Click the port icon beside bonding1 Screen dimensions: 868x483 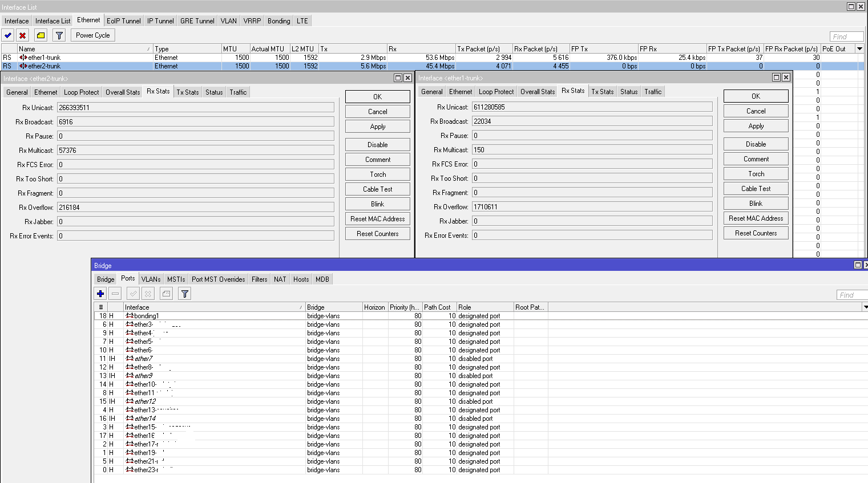click(x=130, y=316)
